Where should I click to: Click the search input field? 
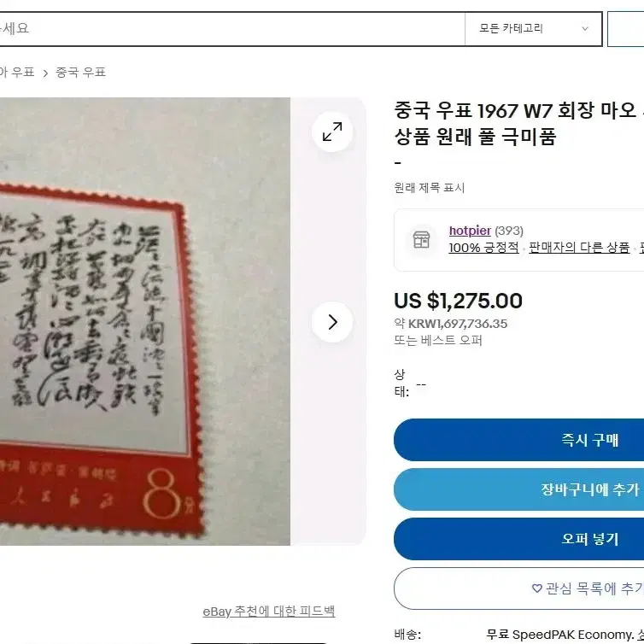232,29
